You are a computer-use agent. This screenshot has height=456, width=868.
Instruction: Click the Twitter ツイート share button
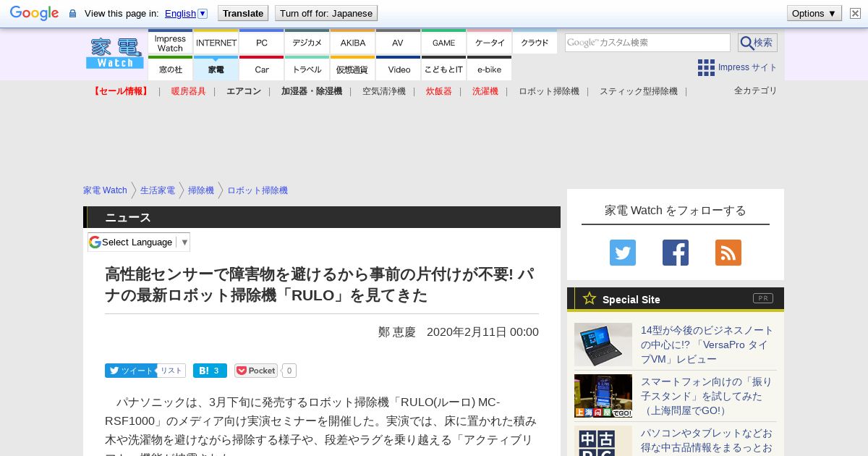pyautogui.click(x=130, y=371)
